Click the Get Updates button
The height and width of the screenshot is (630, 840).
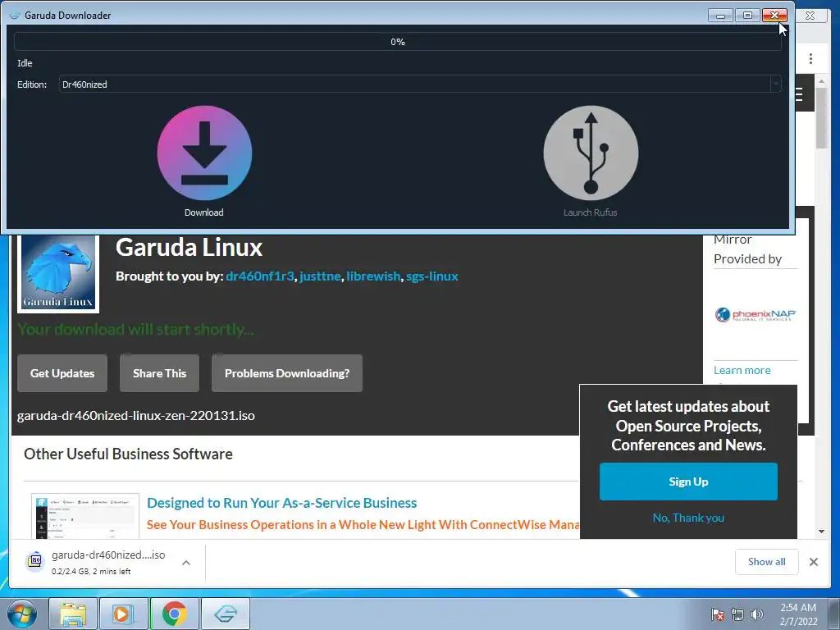tap(62, 373)
